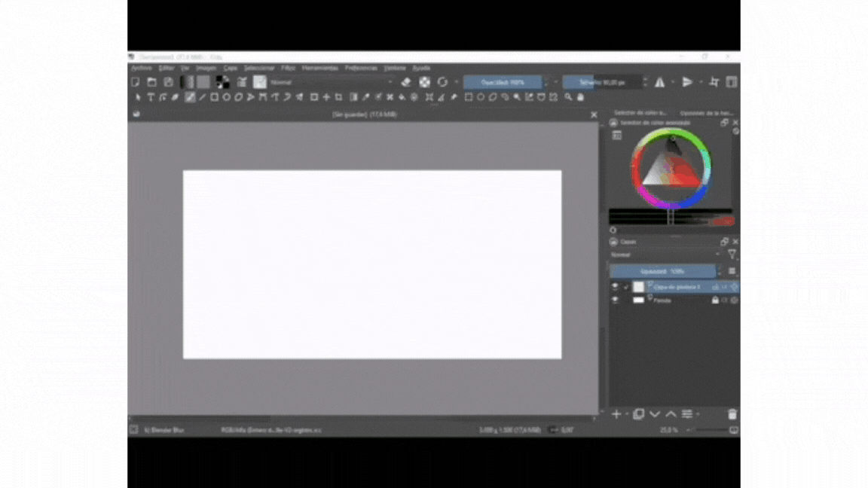The width and height of the screenshot is (868, 488).
Task: Open the Zoom tool
Action: 568,97
